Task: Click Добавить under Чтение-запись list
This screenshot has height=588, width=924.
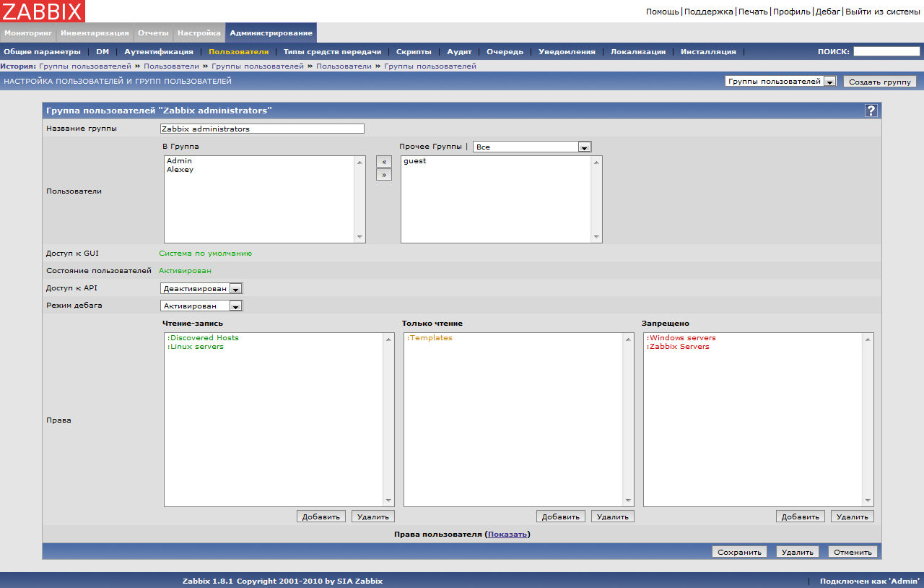Action: point(321,516)
